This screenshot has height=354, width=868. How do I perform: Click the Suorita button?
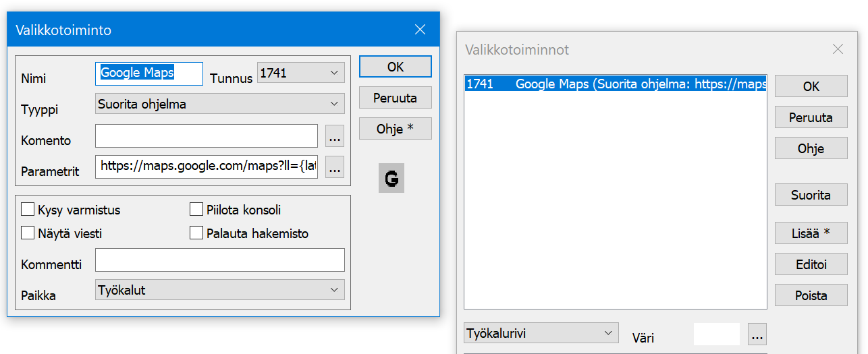pyautogui.click(x=811, y=195)
